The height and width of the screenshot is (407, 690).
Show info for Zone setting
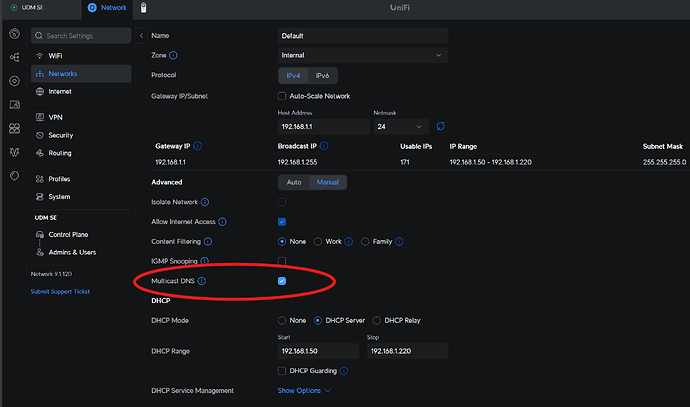pos(173,55)
